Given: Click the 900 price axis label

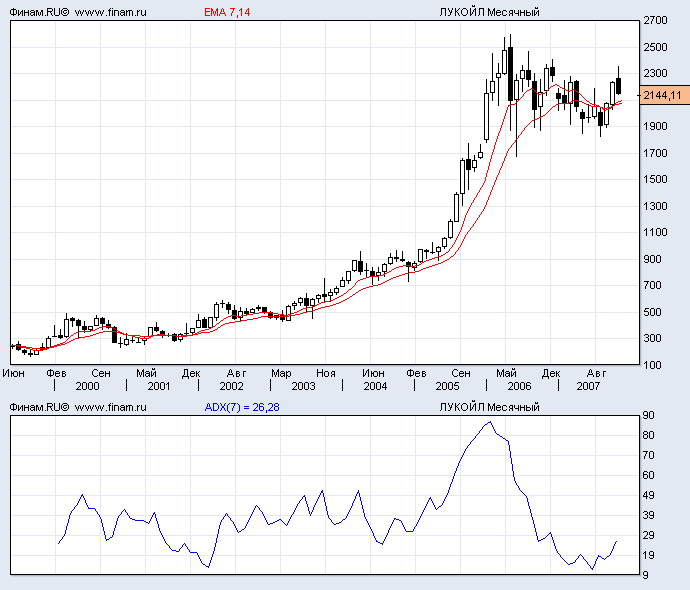Looking at the screenshot, I should pyautogui.click(x=653, y=259).
